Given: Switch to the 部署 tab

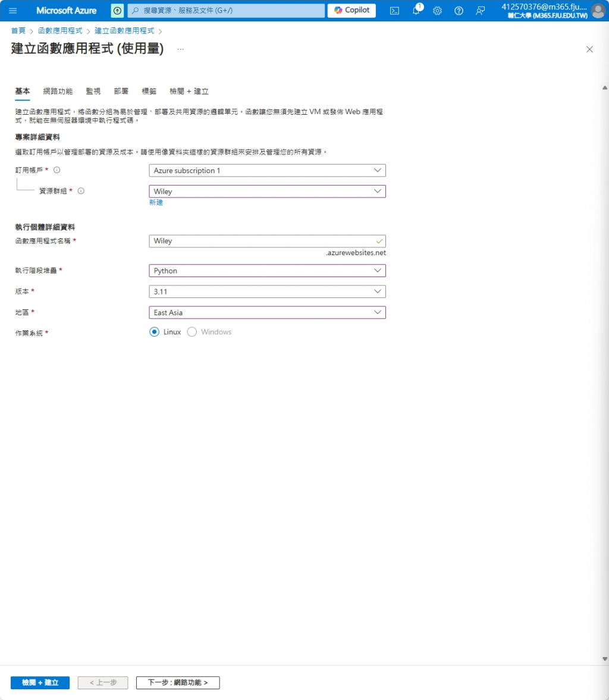Looking at the screenshot, I should coord(121,91).
